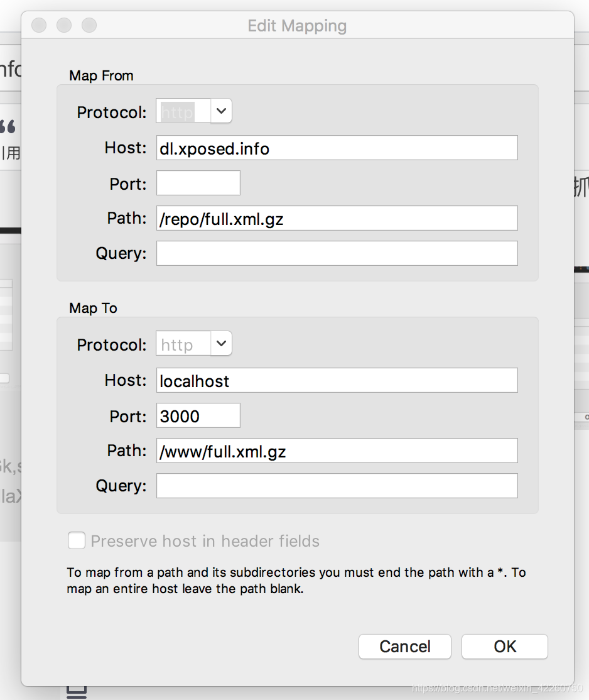Image resolution: width=589 pixels, height=700 pixels.
Task: Click the Port field containing 3000
Action: (198, 415)
